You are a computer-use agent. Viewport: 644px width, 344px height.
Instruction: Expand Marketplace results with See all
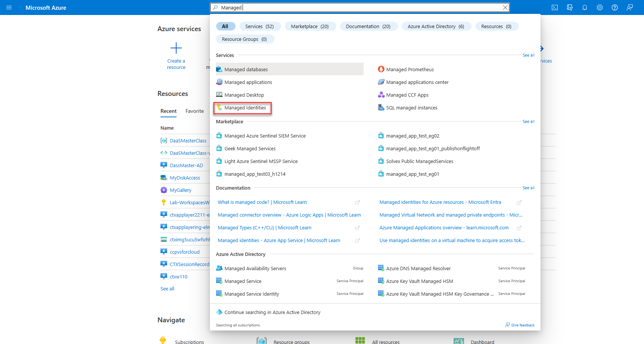[x=528, y=122]
